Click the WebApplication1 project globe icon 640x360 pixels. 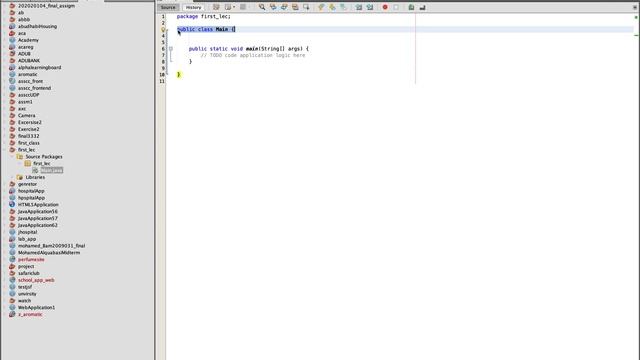click(12, 307)
